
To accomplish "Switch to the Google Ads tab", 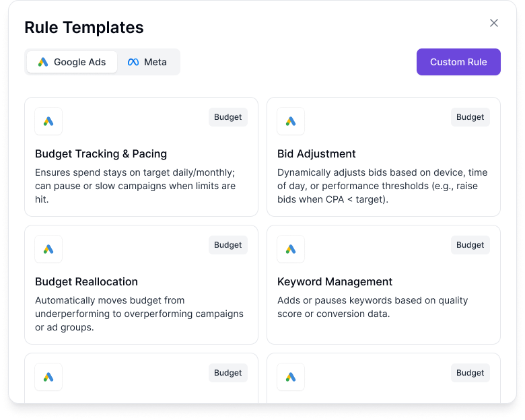I will 73,62.
